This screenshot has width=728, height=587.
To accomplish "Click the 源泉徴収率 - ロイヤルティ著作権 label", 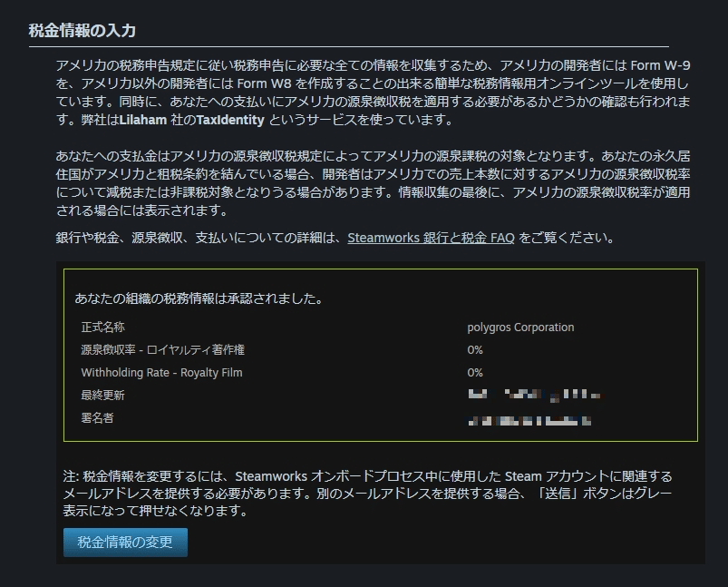I will [x=162, y=349].
